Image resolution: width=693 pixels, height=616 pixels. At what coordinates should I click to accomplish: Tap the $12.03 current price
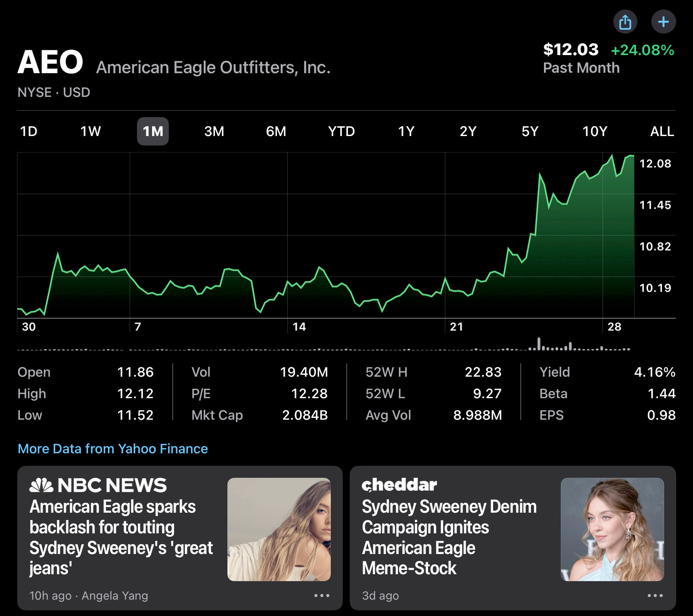pos(571,50)
